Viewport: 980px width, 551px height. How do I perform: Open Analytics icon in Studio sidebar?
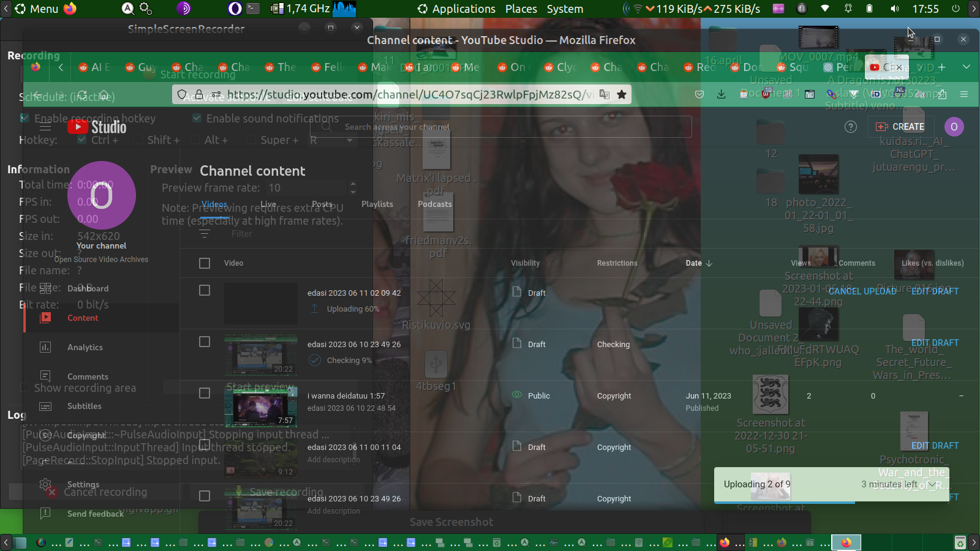coord(45,347)
